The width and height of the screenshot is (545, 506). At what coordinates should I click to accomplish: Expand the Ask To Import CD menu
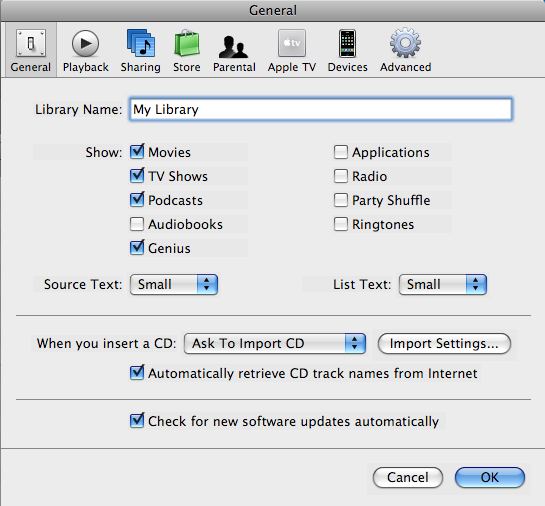(x=275, y=344)
